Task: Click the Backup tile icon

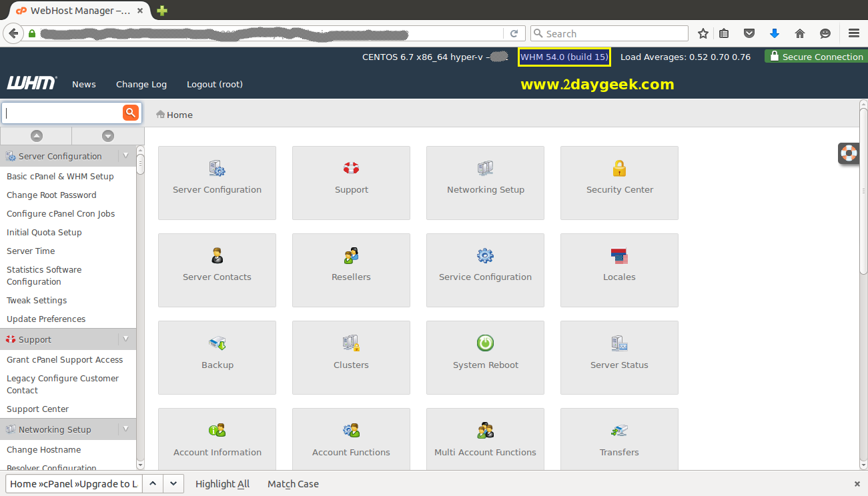Action: (x=218, y=343)
